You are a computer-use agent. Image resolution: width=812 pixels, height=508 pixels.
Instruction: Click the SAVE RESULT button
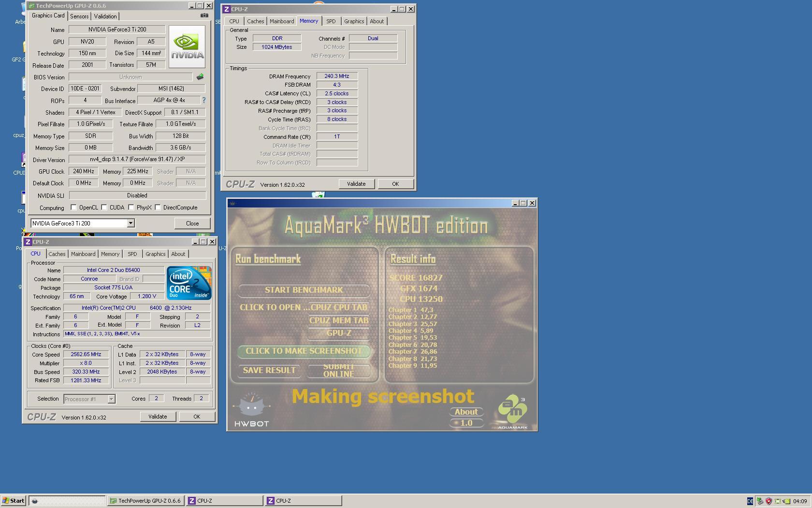click(269, 371)
